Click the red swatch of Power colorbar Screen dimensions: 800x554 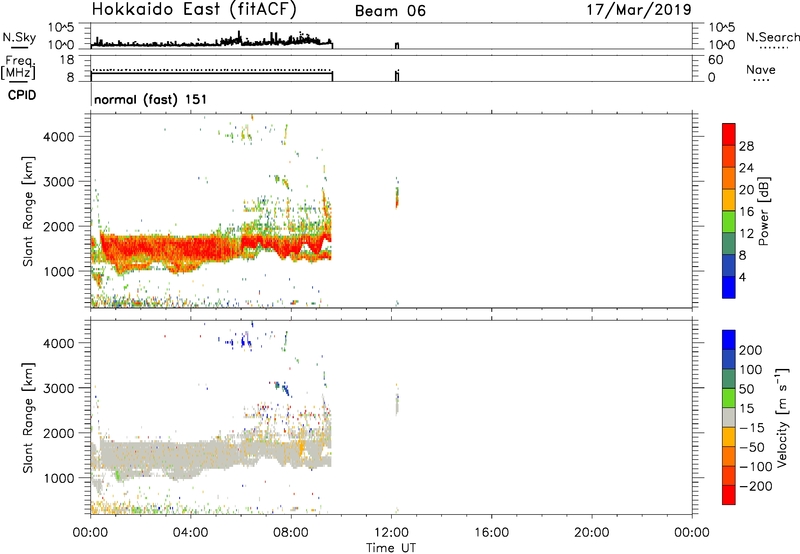[x=729, y=134]
